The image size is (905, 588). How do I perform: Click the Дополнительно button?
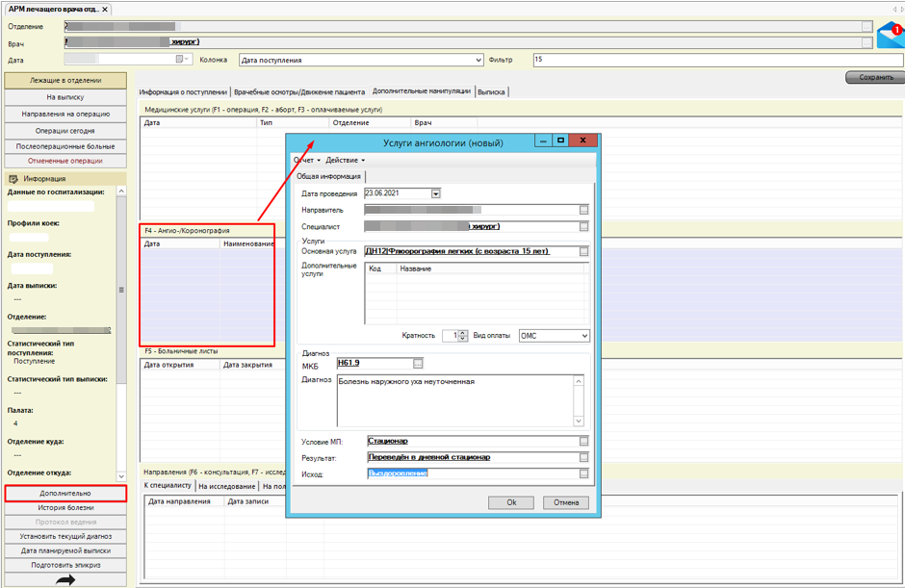pyautogui.click(x=65, y=494)
